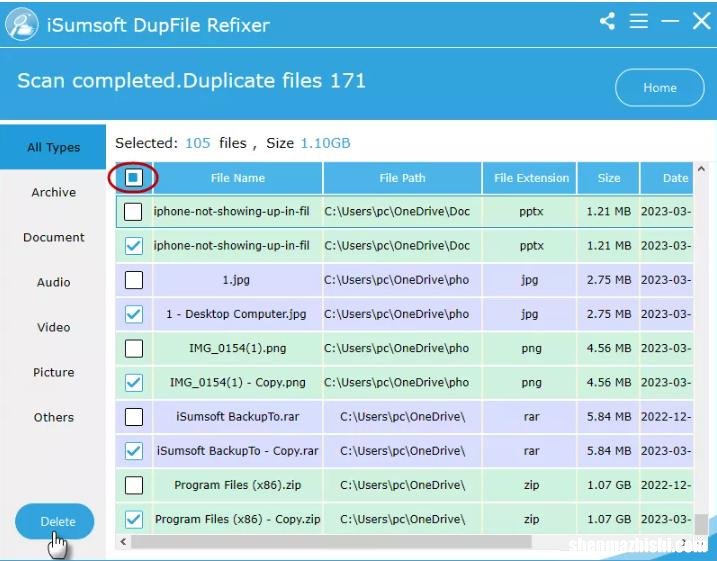
Task: Click the horizontal scrollbar thumb
Action: point(332,542)
